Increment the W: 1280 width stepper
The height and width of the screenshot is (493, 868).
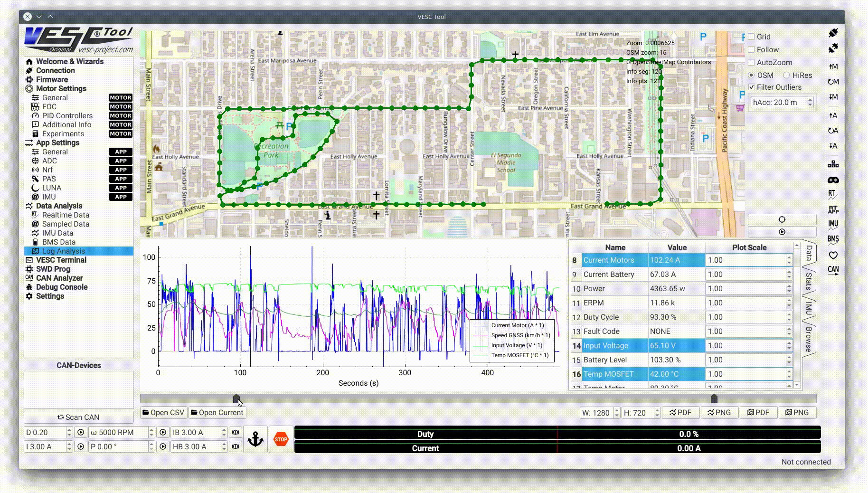(x=616, y=410)
